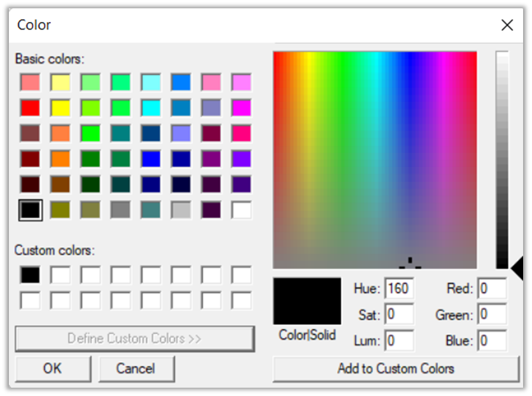532x396 pixels.
Task: Pick the magenta swatch in Basic colors
Action: [241, 107]
